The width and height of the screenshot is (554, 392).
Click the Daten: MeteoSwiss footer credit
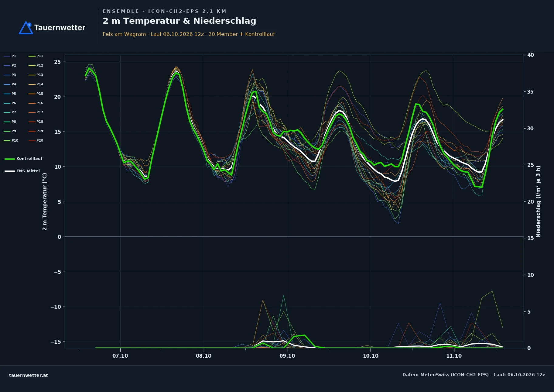pos(474,375)
